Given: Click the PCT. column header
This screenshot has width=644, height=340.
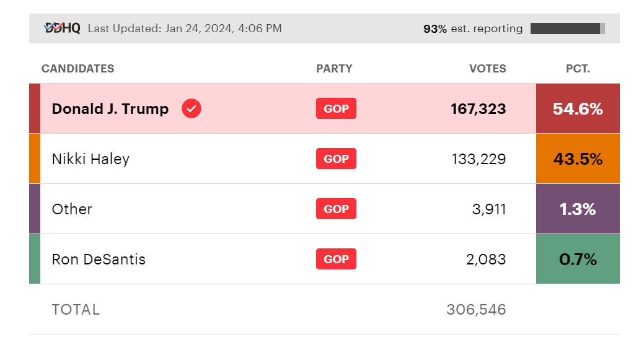Looking at the screenshot, I should (x=578, y=69).
